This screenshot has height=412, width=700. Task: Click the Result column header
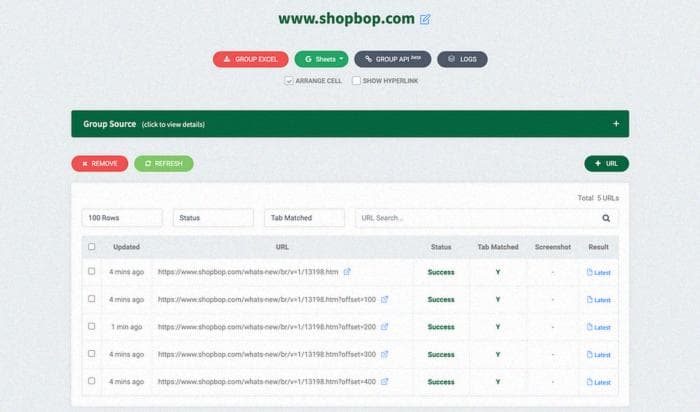598,247
